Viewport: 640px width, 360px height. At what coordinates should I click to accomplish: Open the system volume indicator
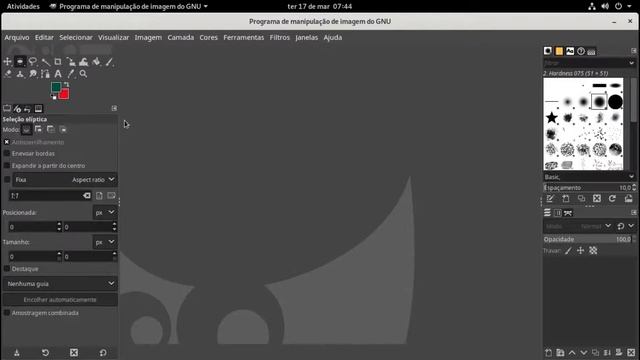click(605, 6)
